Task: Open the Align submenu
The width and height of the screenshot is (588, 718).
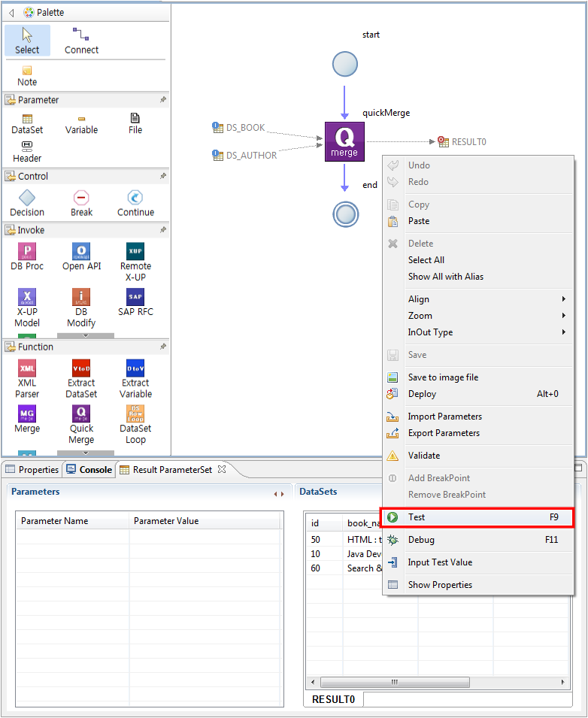Action: coord(477,299)
